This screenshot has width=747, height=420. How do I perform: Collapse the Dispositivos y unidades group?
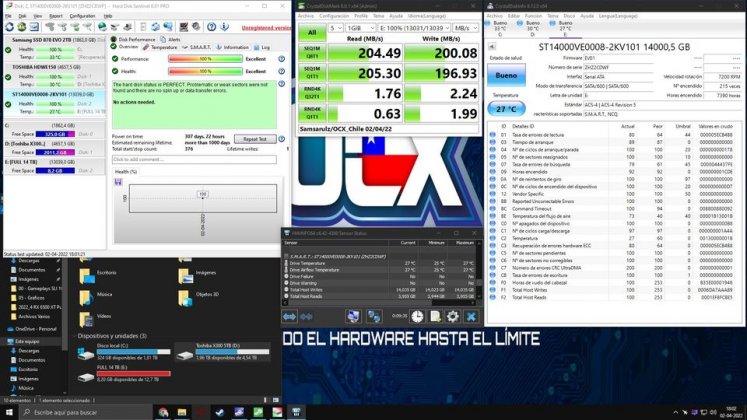74,336
